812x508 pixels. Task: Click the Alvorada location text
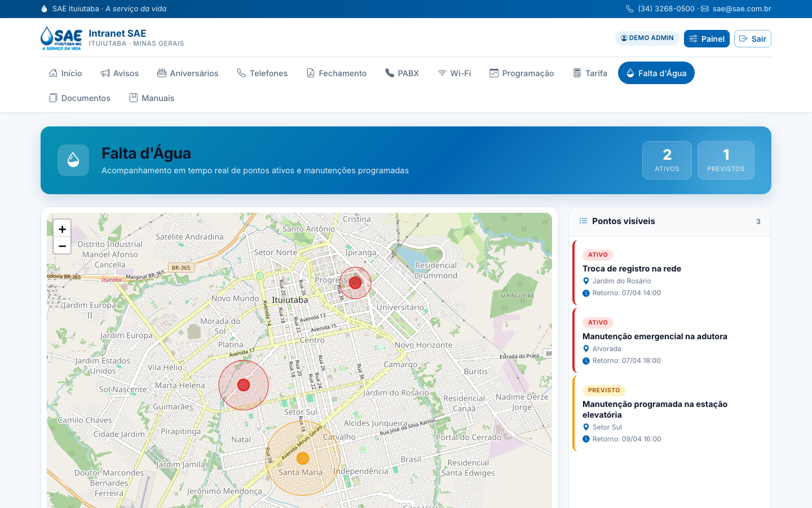coord(607,349)
